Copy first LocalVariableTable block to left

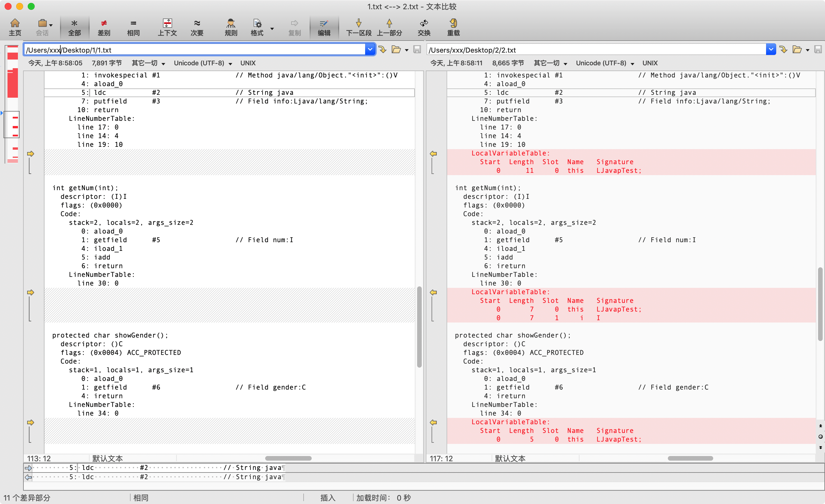(x=433, y=154)
